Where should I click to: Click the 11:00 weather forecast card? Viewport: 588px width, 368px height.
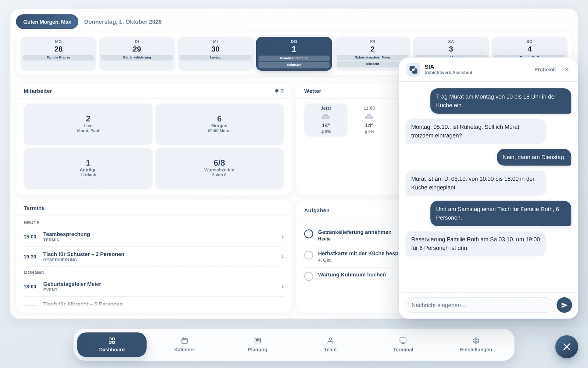369,120
